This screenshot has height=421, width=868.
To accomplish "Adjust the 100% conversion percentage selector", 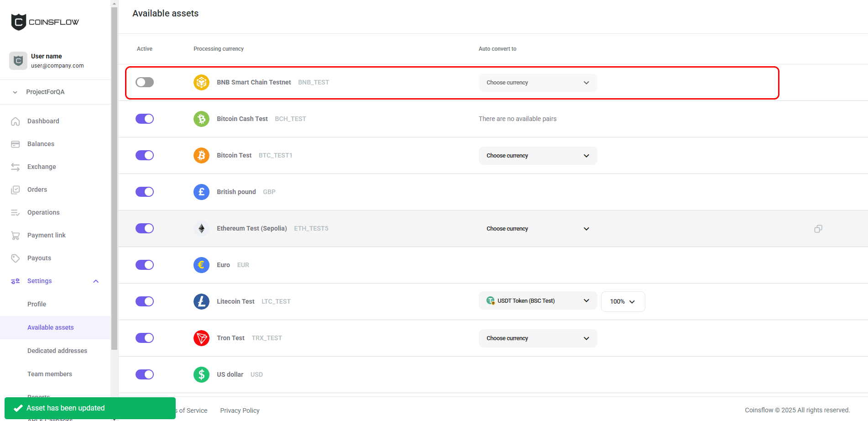I will point(623,301).
